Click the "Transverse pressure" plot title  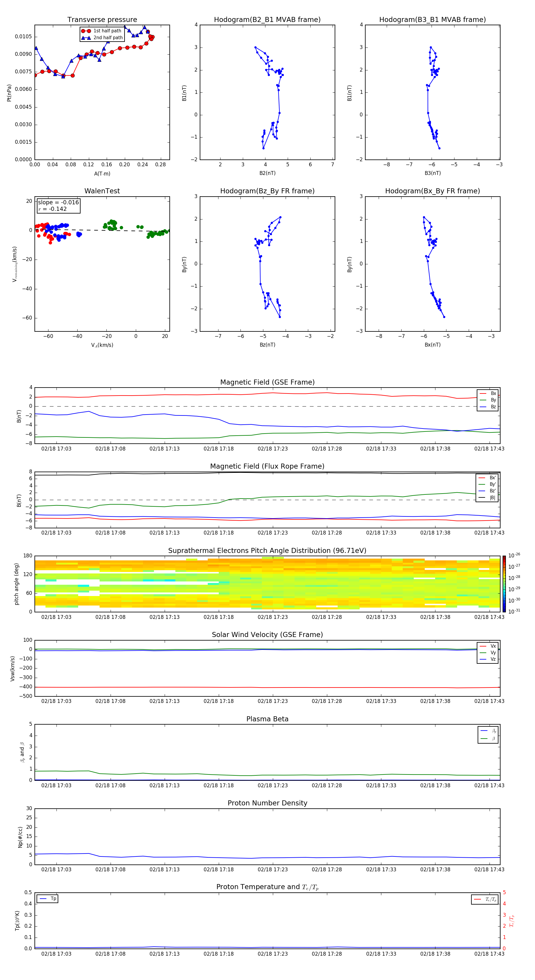pos(102,20)
